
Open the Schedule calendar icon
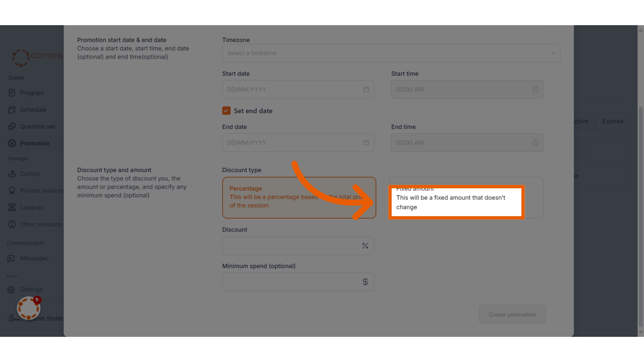pos(12,110)
